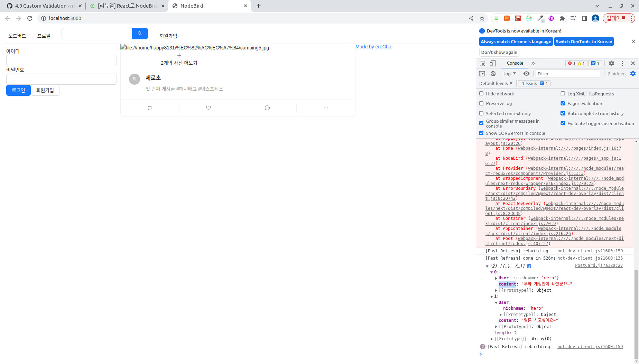Toggle Hide network checkbox
639x364 pixels.
481,94
